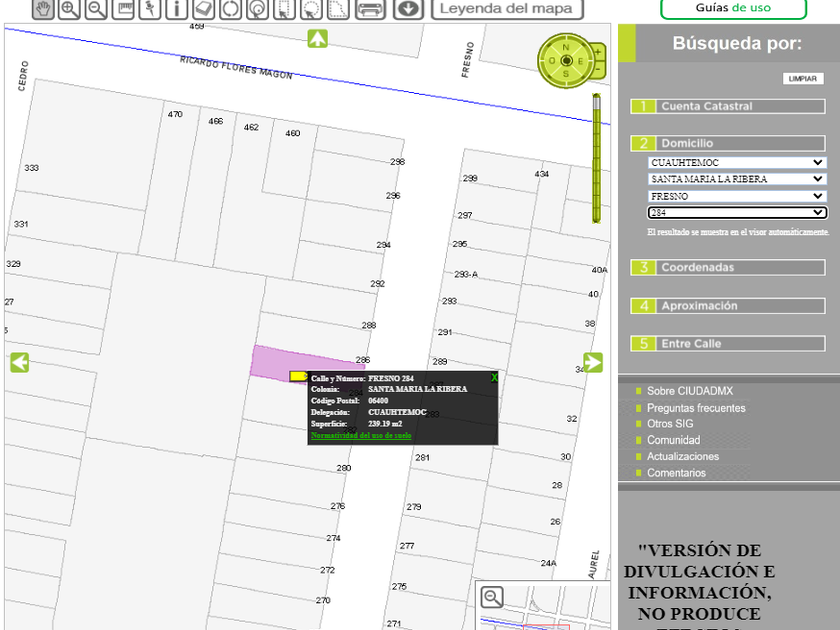Viewport: 840px width, 630px height.
Task: Click the download arrow icon
Action: 407,9
